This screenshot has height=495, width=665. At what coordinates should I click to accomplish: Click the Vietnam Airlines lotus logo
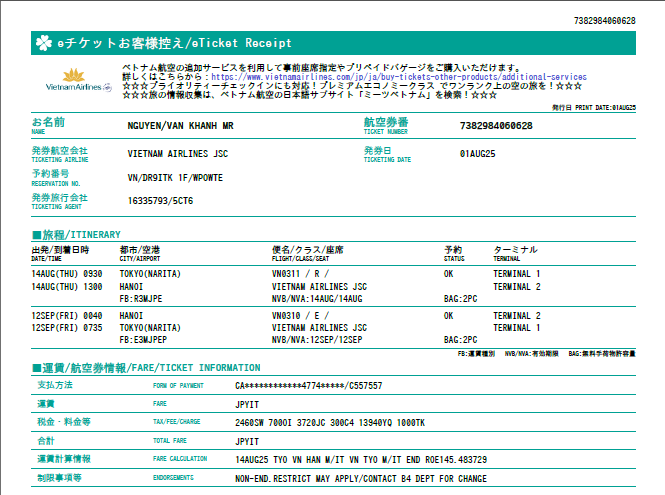point(73,80)
